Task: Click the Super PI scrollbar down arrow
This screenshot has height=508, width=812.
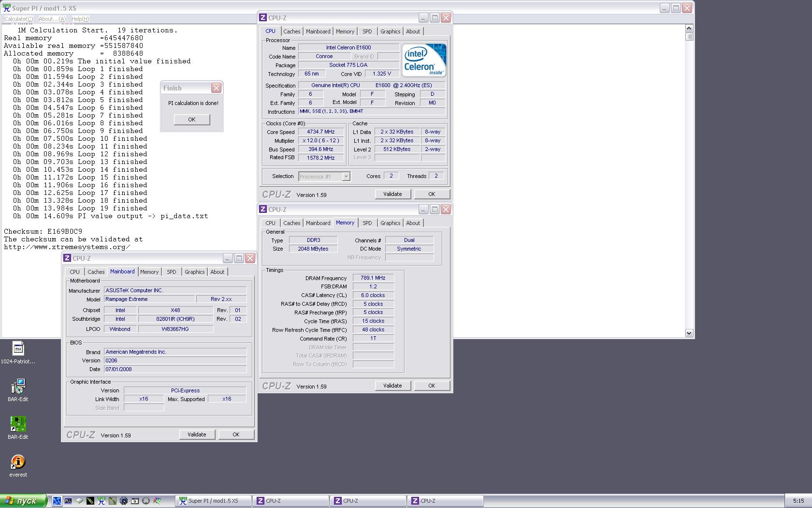Action: (x=689, y=333)
